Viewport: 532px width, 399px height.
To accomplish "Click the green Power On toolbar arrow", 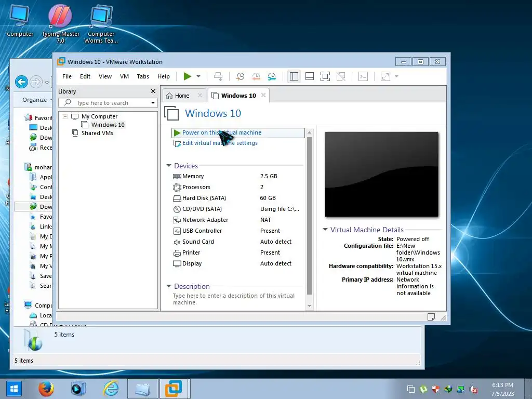I will pos(187,76).
